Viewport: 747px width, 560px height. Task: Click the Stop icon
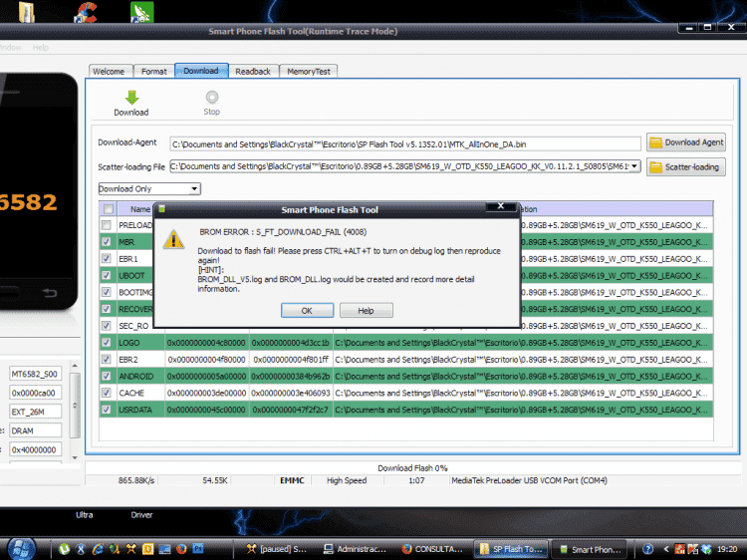[212, 98]
